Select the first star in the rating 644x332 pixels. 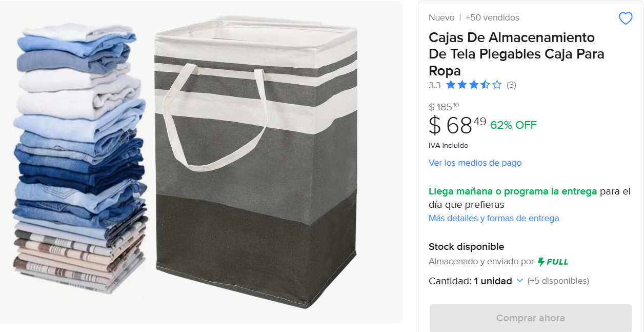[x=450, y=85]
